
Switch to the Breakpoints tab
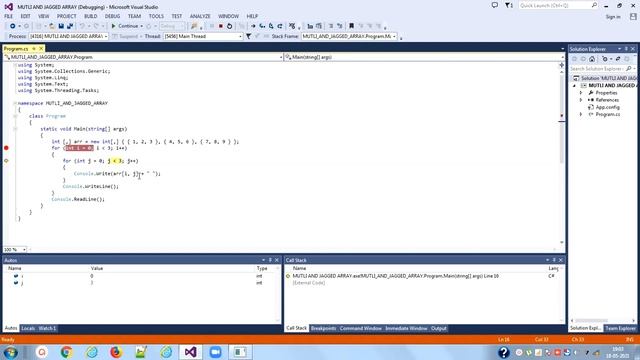click(323, 328)
